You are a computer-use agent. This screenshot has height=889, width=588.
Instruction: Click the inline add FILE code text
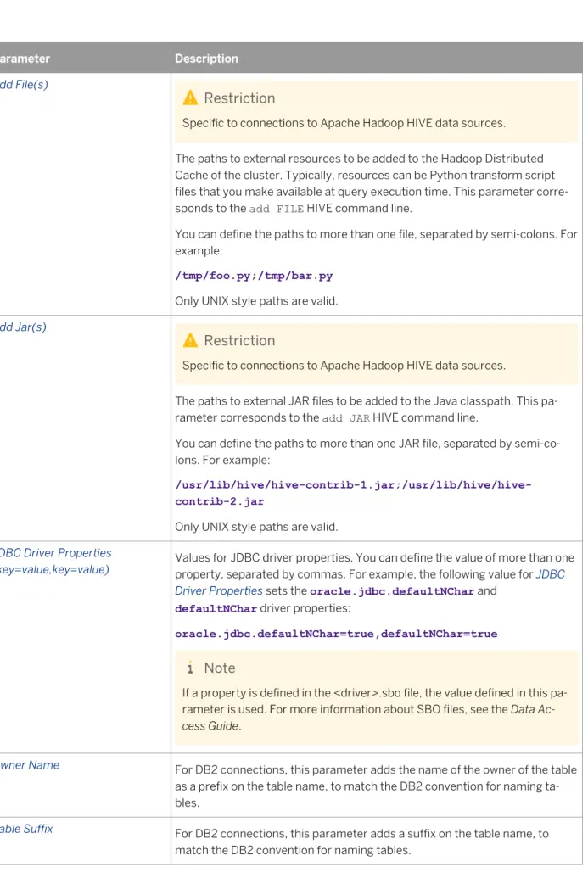276,210
